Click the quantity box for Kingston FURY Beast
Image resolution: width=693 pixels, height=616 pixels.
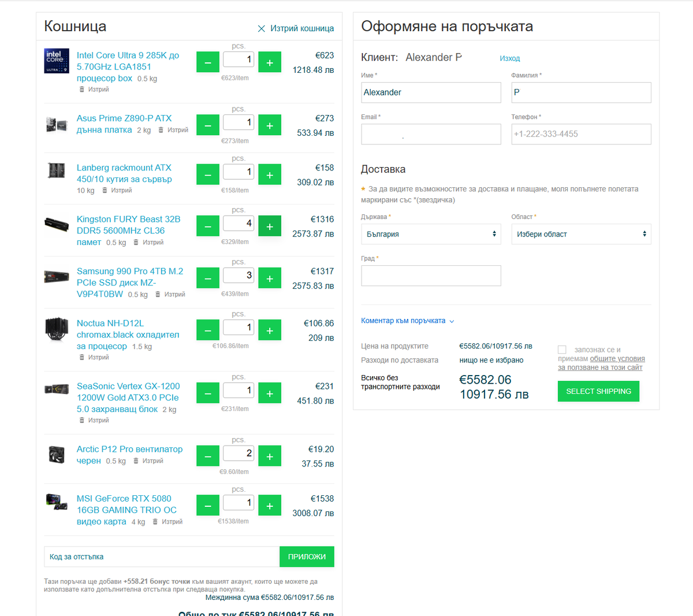coord(239,223)
